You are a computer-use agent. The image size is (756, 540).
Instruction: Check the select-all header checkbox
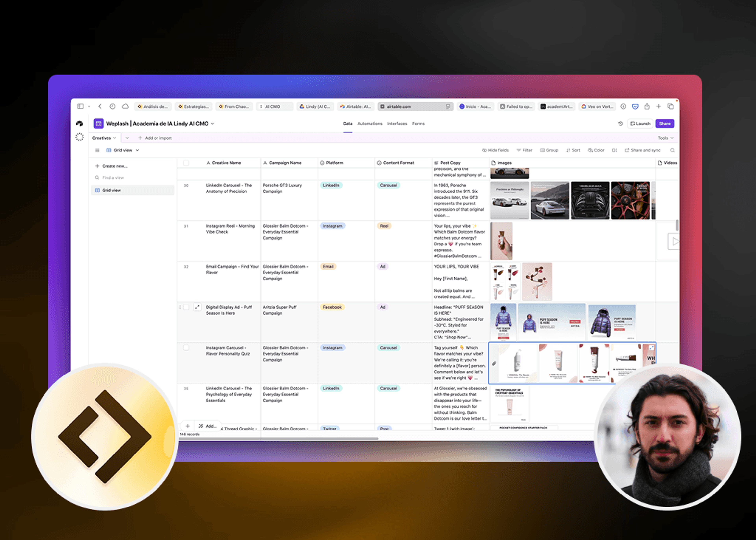pos(186,163)
